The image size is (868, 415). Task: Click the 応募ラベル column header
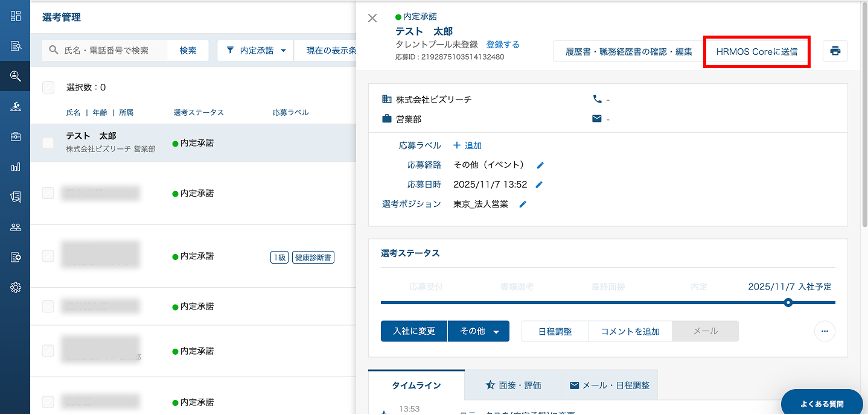291,113
